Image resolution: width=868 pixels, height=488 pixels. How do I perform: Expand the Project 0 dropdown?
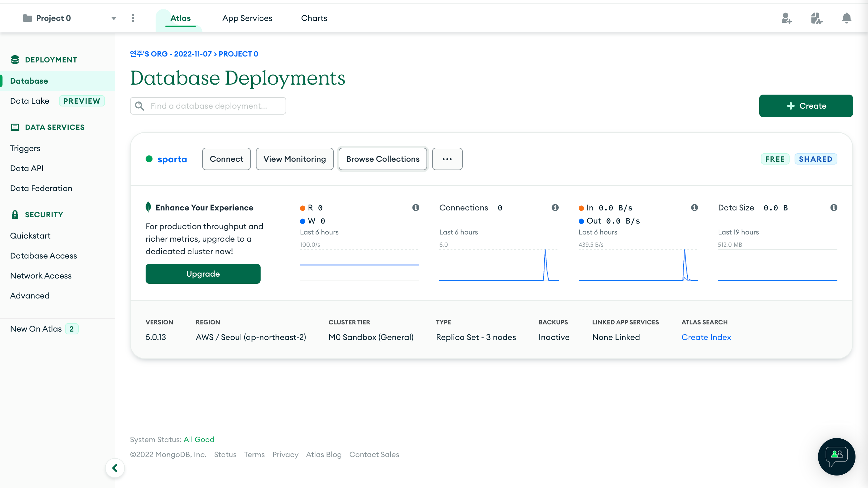114,18
